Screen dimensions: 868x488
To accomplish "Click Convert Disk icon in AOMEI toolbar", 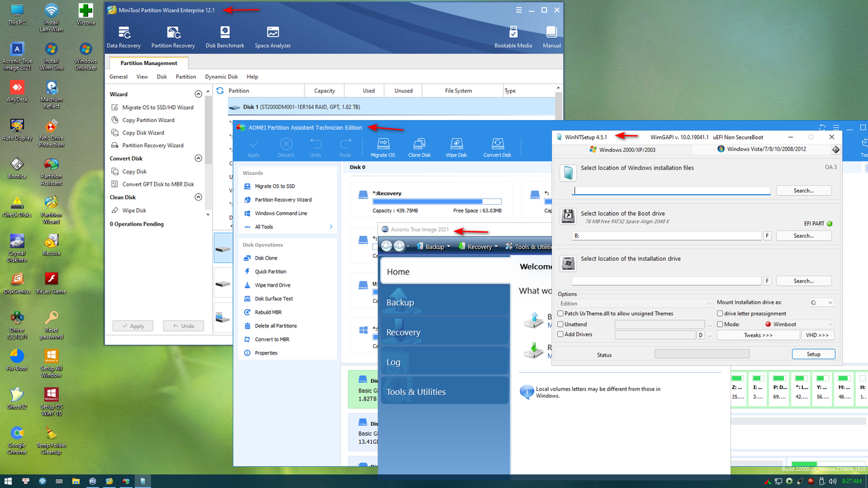I will 497,148.
